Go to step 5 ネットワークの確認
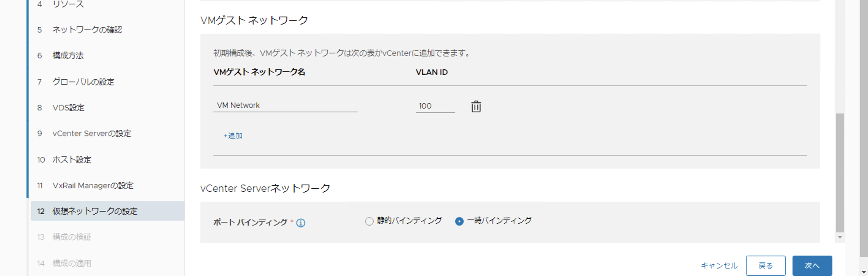The height and width of the screenshot is (276, 868). tap(87, 30)
